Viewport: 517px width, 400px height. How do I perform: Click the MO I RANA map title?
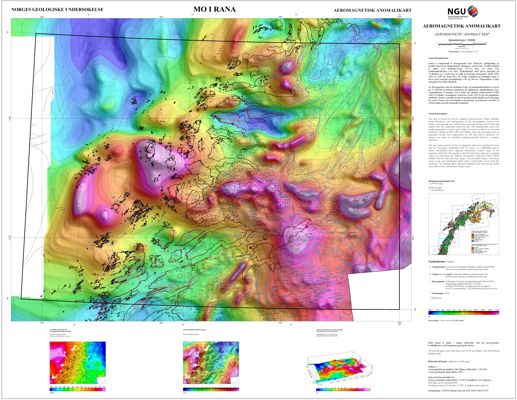(x=214, y=9)
